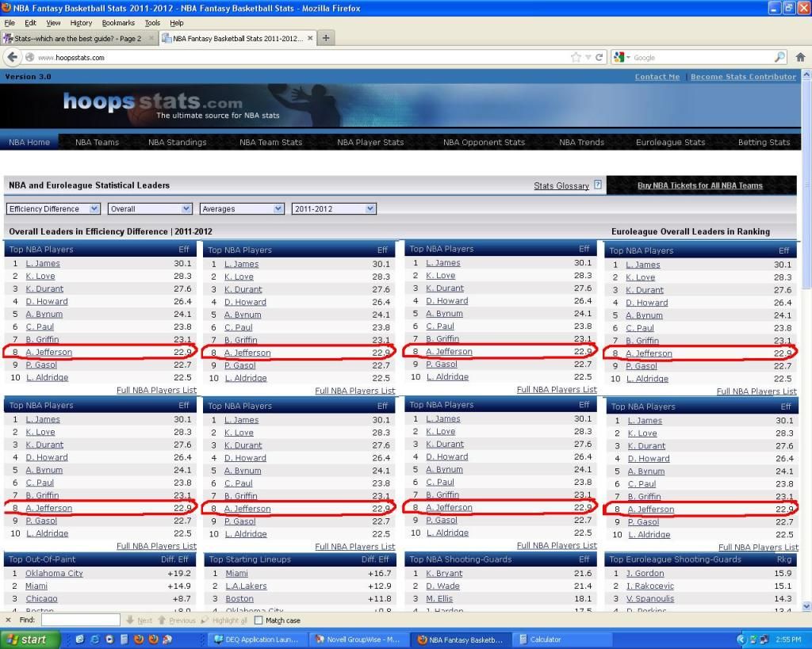The height and width of the screenshot is (649, 812).
Task: Open the URL history dropdown arrow beside the star
Action: pos(588,57)
